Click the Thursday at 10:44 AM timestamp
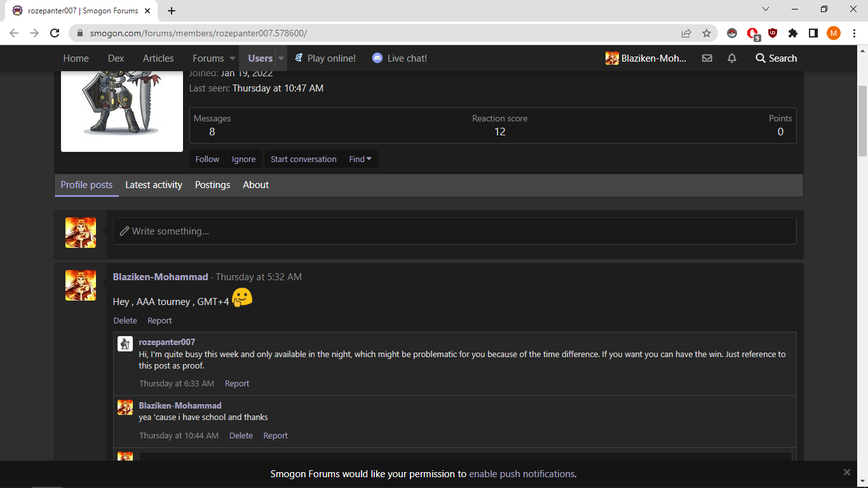 (179, 436)
